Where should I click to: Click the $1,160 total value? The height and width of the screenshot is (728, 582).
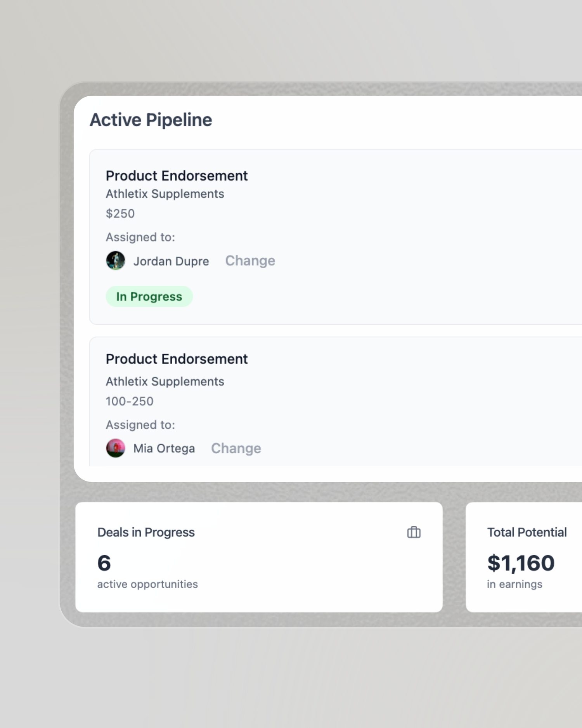coord(521,563)
